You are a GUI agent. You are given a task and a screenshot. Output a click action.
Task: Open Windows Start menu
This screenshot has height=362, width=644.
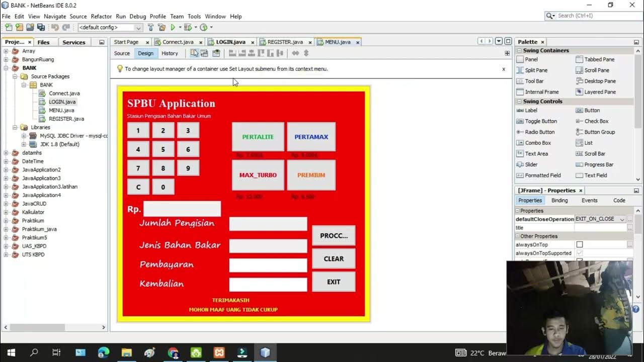point(11,352)
